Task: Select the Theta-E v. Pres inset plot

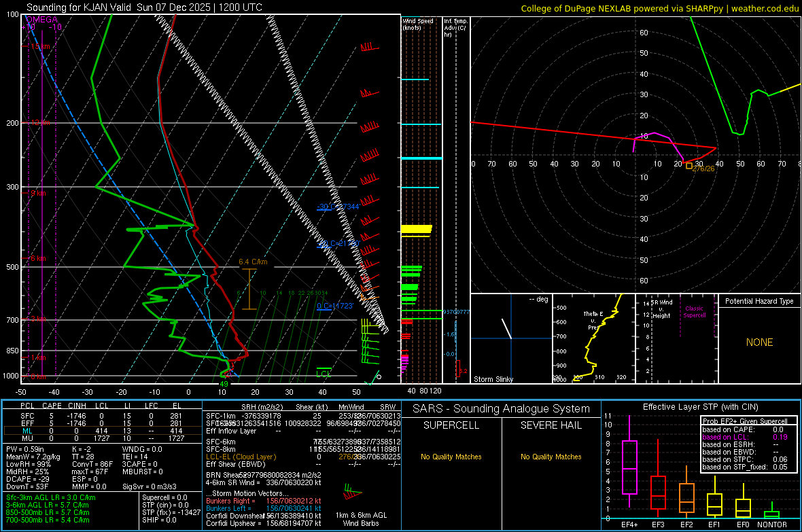Action: (x=594, y=338)
